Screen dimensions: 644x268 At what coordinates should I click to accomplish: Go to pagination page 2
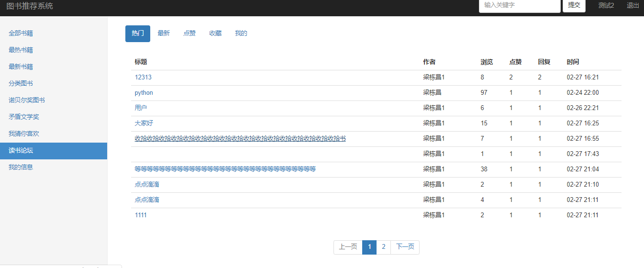[x=384, y=247]
